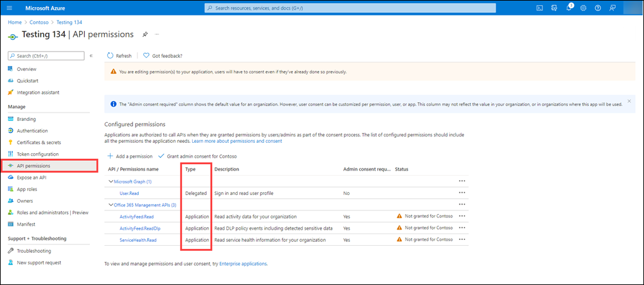Image resolution: width=644 pixels, height=285 pixels.
Task: Dismiss the admin consent info banner
Action: [629, 101]
